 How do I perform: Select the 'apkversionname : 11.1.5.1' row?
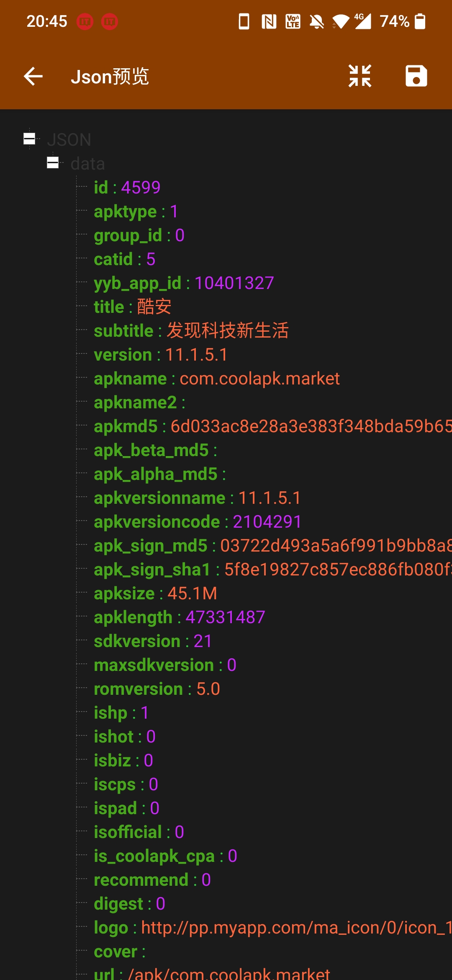click(198, 498)
